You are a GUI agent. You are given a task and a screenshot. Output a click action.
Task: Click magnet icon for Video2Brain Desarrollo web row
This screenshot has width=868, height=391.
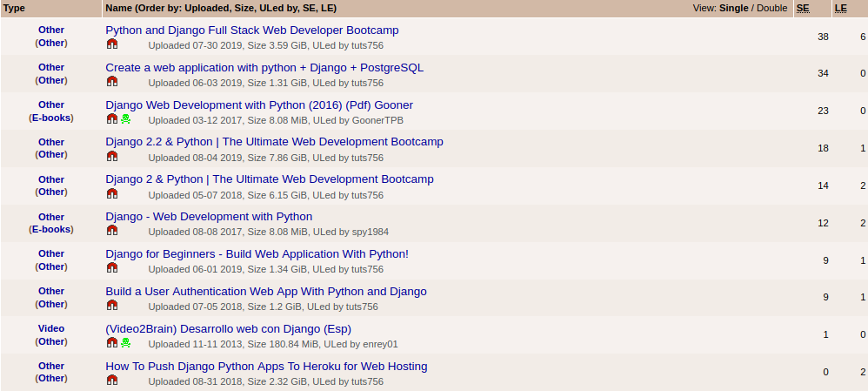coord(112,343)
